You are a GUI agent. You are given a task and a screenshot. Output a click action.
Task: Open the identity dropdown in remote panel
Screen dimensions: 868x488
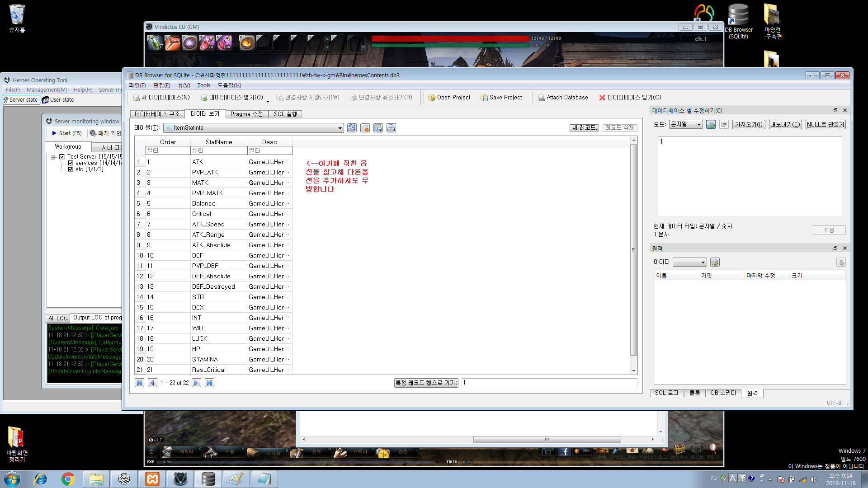[689, 262]
